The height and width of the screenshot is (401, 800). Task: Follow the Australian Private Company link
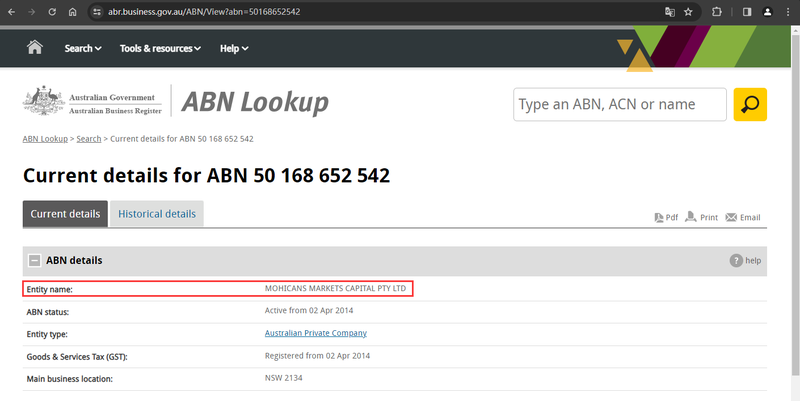point(316,333)
